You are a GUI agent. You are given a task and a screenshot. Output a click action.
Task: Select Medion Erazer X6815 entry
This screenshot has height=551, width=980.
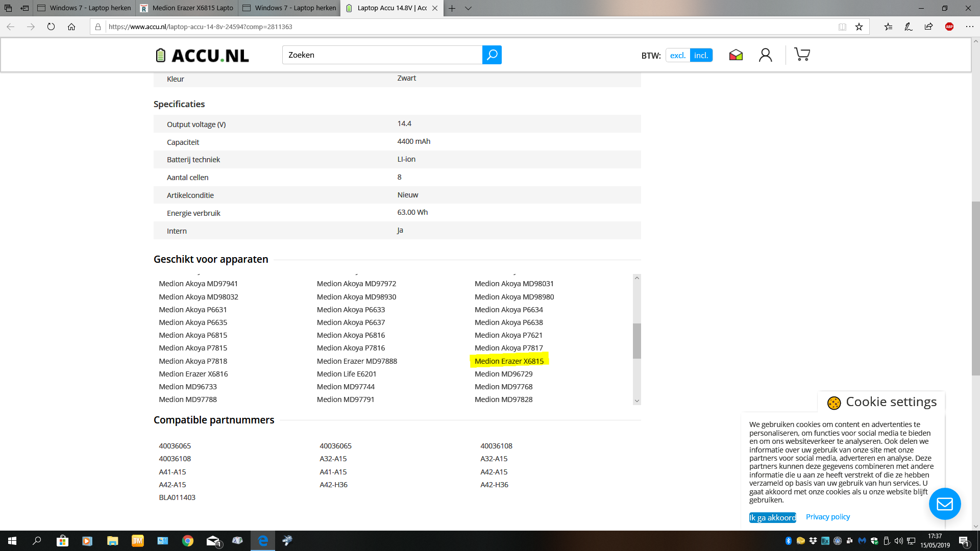click(x=509, y=361)
